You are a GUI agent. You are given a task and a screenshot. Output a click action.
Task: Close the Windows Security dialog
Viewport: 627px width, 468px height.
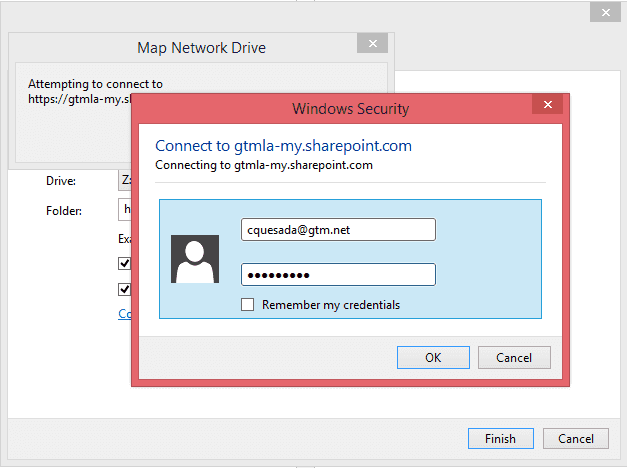[547, 104]
